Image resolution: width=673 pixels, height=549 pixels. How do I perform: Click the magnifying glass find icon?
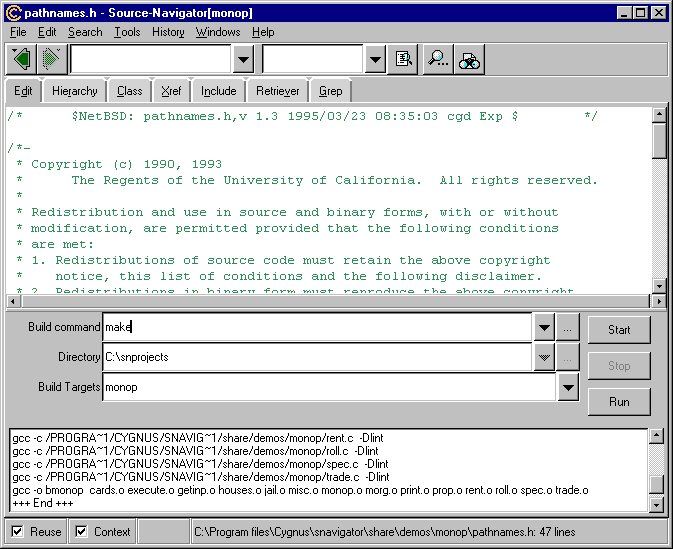(x=438, y=59)
